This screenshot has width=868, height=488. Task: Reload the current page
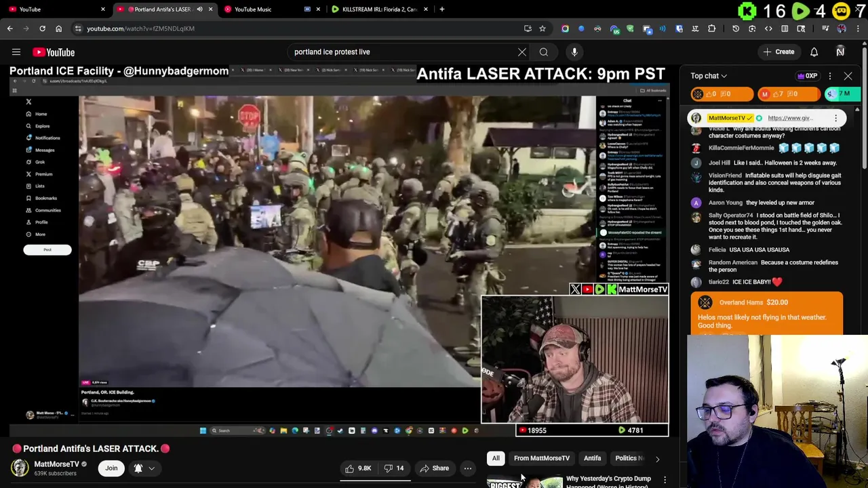tap(42, 28)
